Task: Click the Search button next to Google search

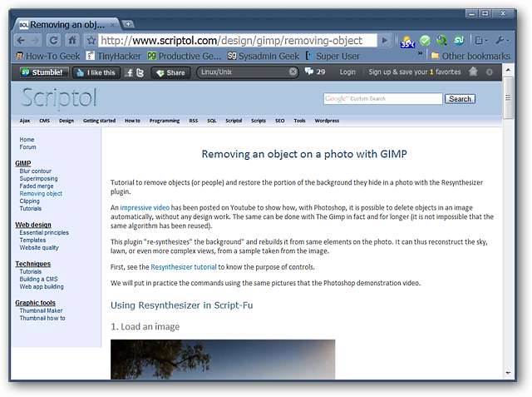Action: tap(460, 98)
